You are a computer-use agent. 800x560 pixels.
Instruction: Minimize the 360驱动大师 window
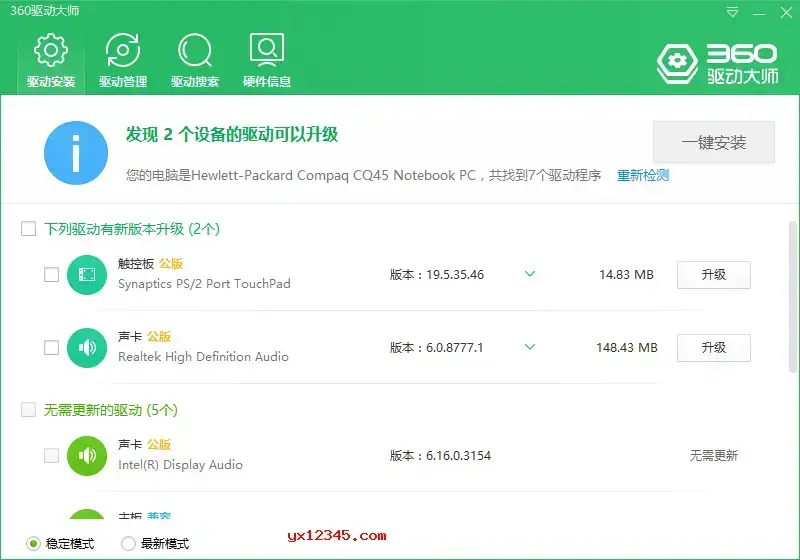[x=759, y=13]
